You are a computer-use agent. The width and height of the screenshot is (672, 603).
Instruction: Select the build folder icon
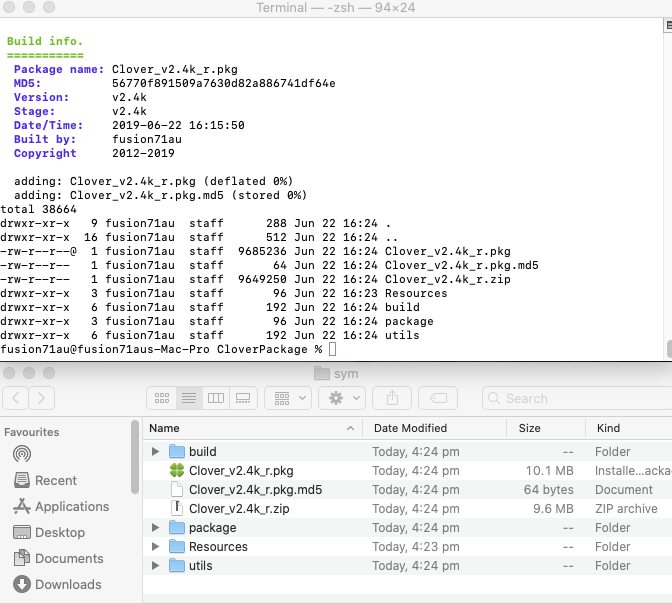point(177,451)
